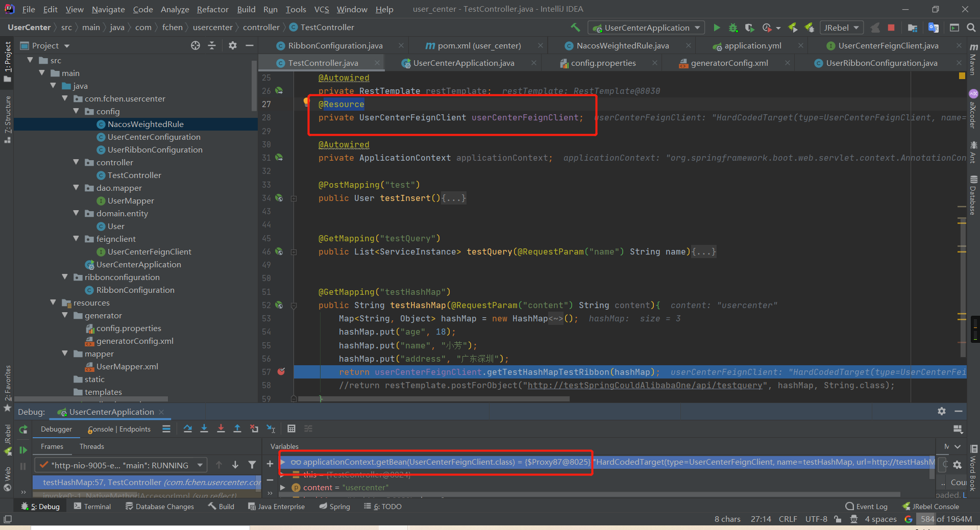This screenshot has height=530, width=980.
Task: Run the app with JRebel rocket icon
Action: click(x=792, y=28)
